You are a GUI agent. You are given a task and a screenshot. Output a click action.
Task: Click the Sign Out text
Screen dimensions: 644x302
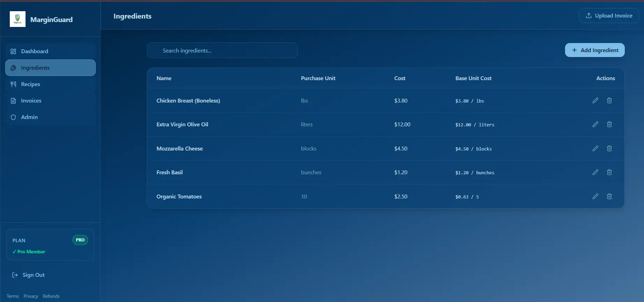(34, 275)
